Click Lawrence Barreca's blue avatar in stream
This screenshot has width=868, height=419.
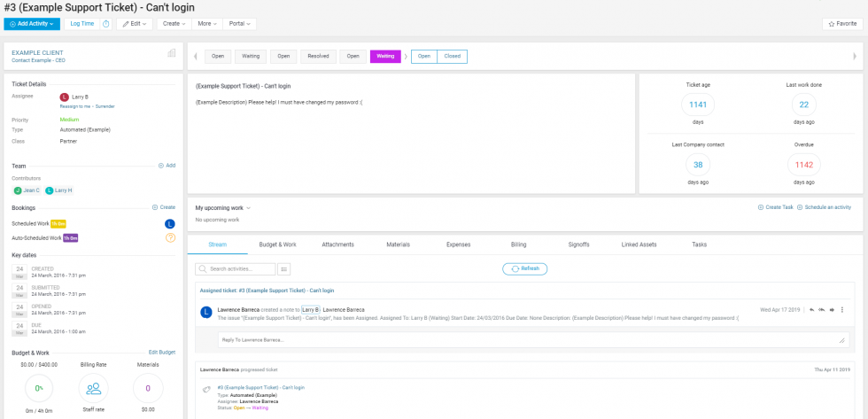tap(206, 312)
